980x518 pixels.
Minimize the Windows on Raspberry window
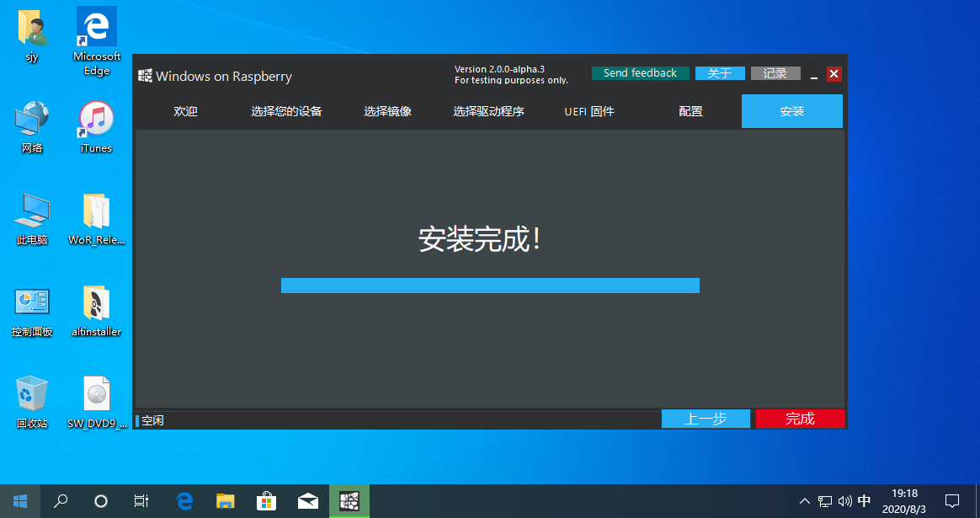(x=814, y=74)
